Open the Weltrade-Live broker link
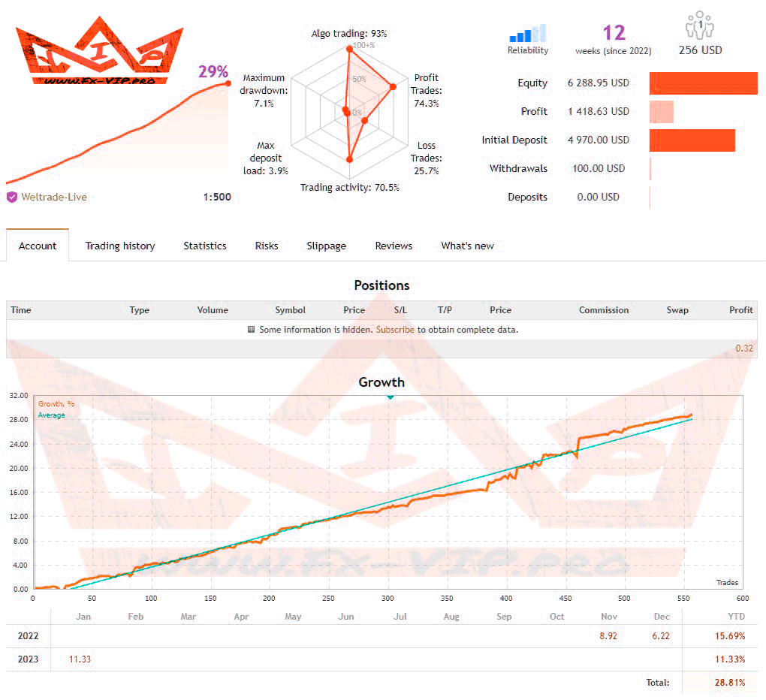Screen dimensions: 766x700 [53, 198]
